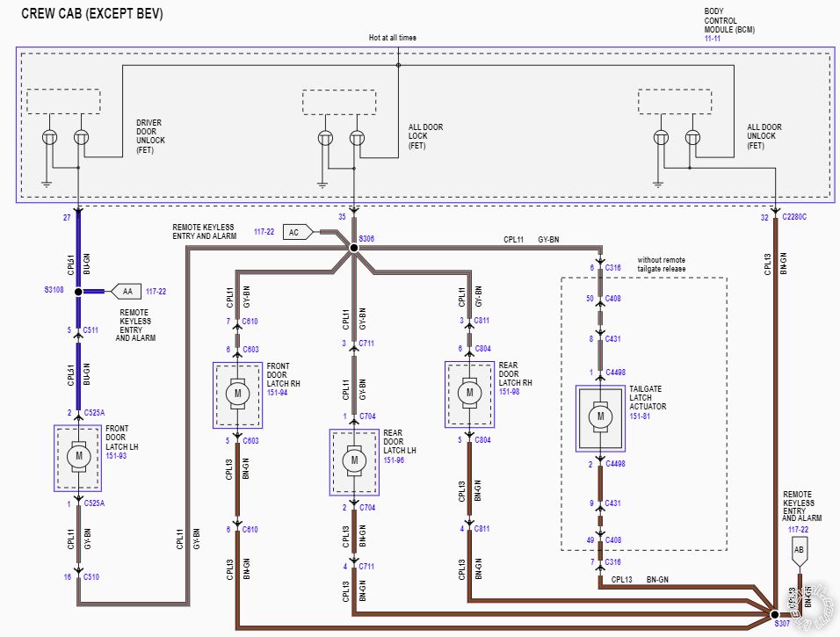This screenshot has width=840, height=637.
Task: Click the C610 label at pin 7
Action: point(250,322)
